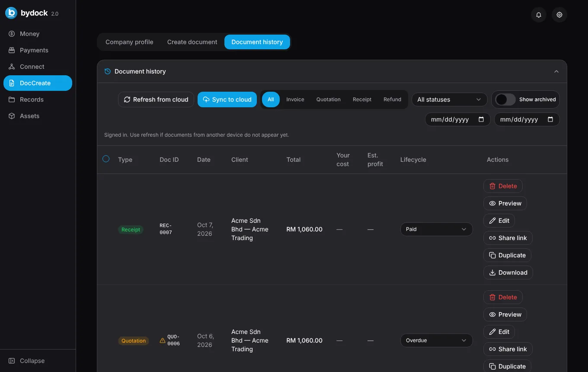Click the Assets cube icon
The width and height of the screenshot is (588, 372).
[12, 116]
